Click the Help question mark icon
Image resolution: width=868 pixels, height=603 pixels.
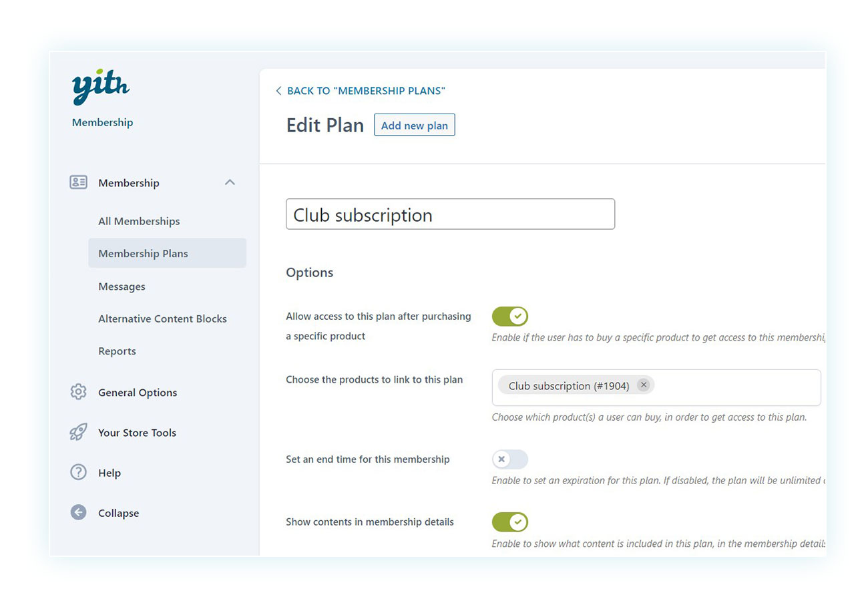pos(79,473)
